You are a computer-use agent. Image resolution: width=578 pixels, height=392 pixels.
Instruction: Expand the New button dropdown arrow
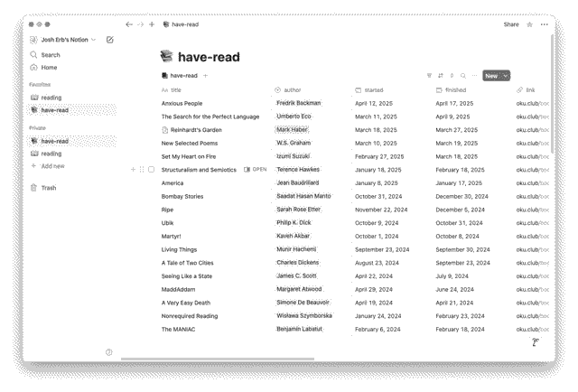pos(506,76)
